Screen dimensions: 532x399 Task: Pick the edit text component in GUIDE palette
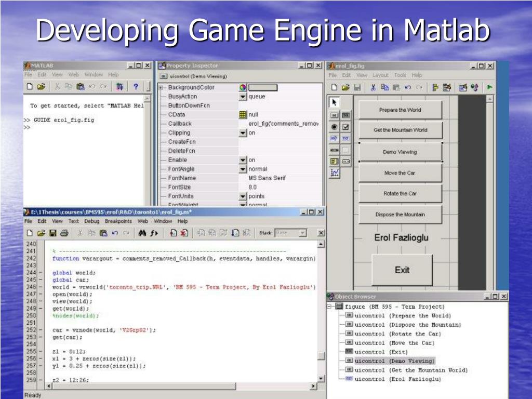tap(334, 138)
